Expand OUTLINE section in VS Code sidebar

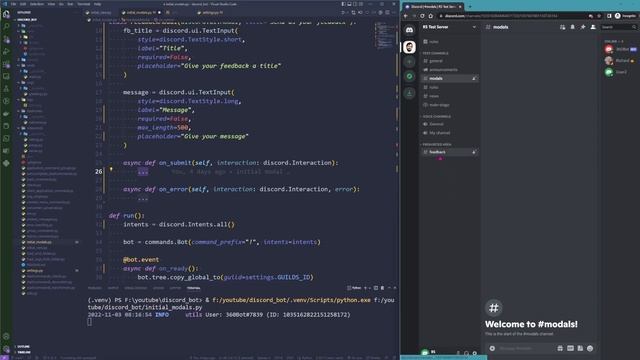coord(23,347)
